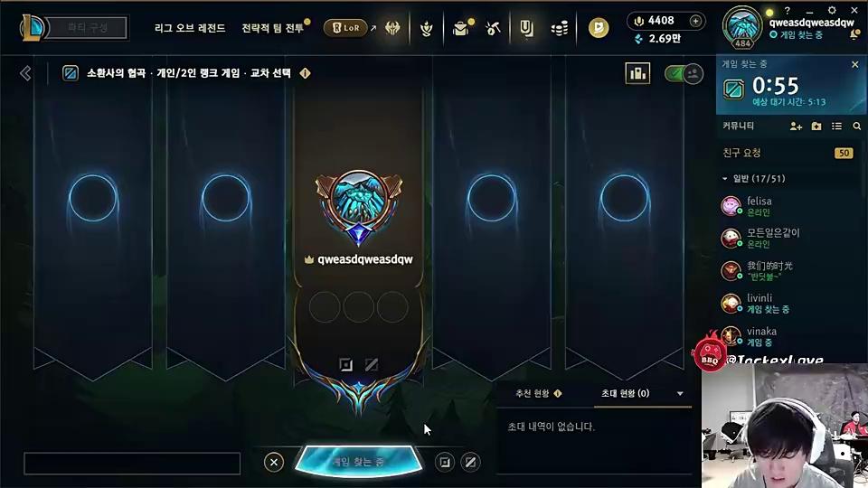Expand the 초대 현황 dropdown arrow
Screen dimensions: 868x488
680,393
